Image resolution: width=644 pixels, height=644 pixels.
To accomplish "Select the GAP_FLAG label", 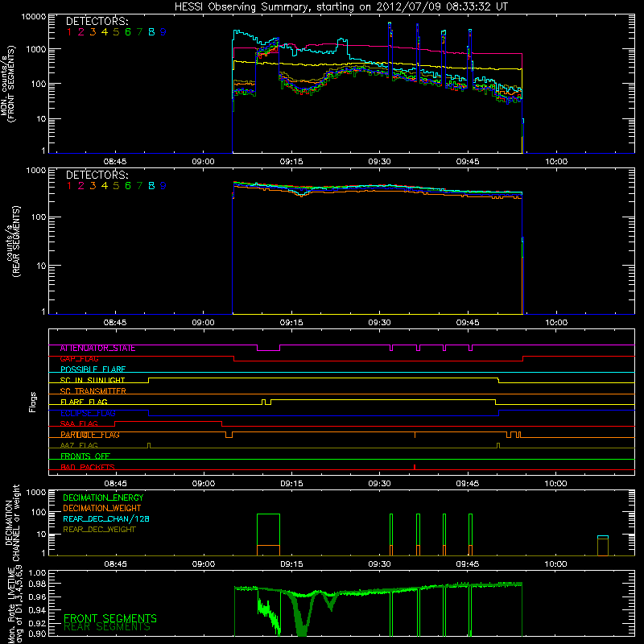I will point(79,359).
